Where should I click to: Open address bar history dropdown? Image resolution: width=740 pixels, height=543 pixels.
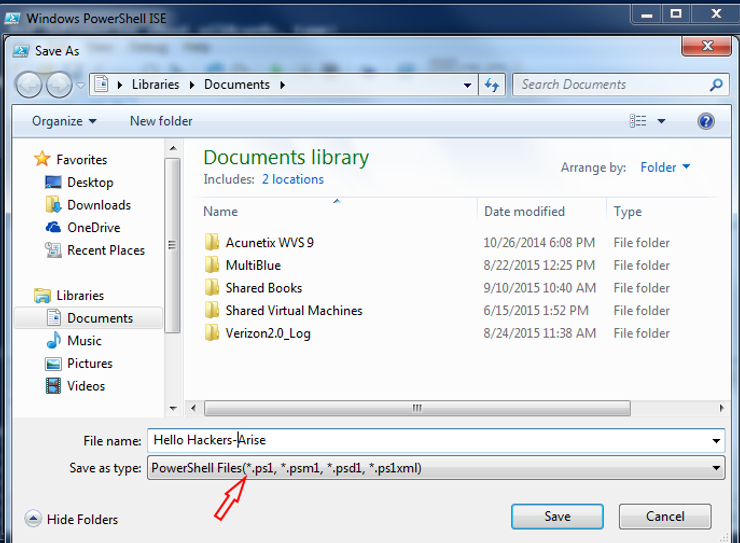(467, 85)
